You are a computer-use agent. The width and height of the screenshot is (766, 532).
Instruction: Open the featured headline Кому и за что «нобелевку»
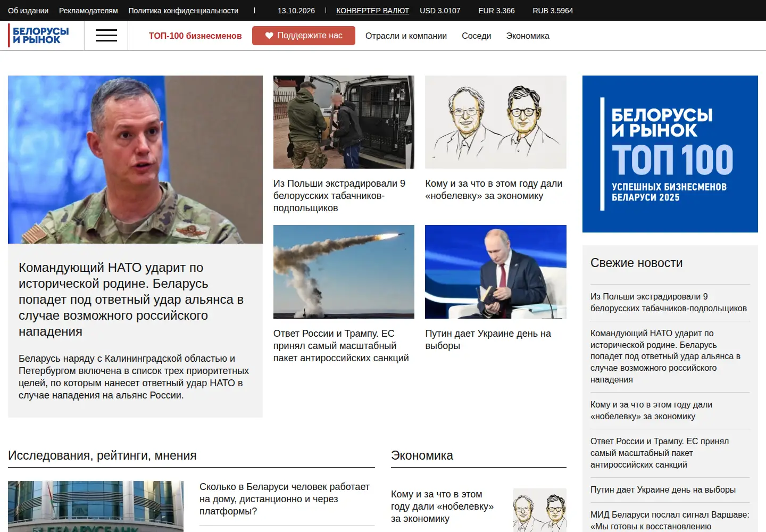coord(494,190)
